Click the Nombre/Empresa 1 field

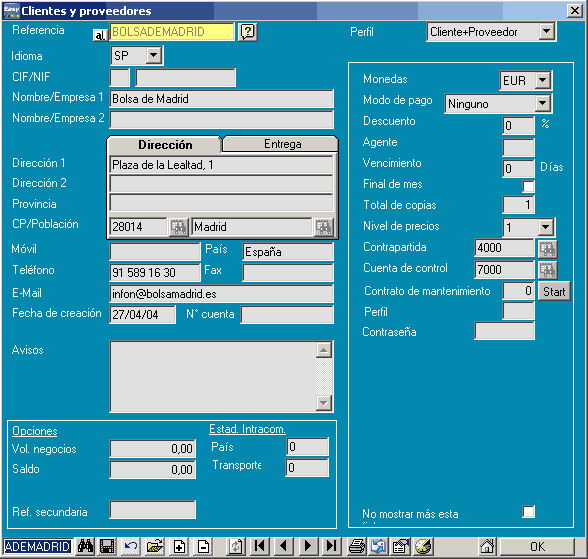click(221, 99)
